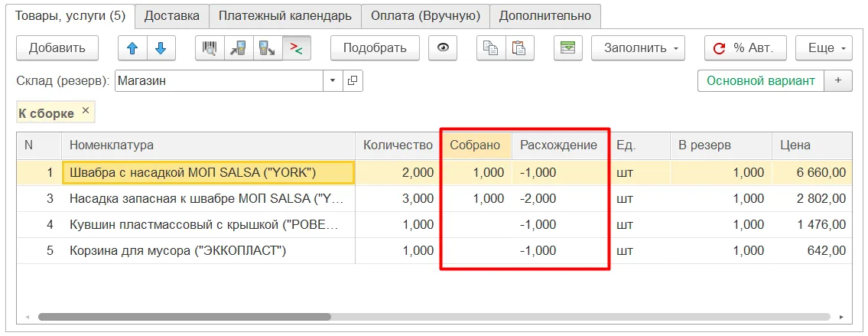Select Швабра с насадкой МОП SALSA cell
This screenshot has width=868, height=336.
[x=208, y=172]
